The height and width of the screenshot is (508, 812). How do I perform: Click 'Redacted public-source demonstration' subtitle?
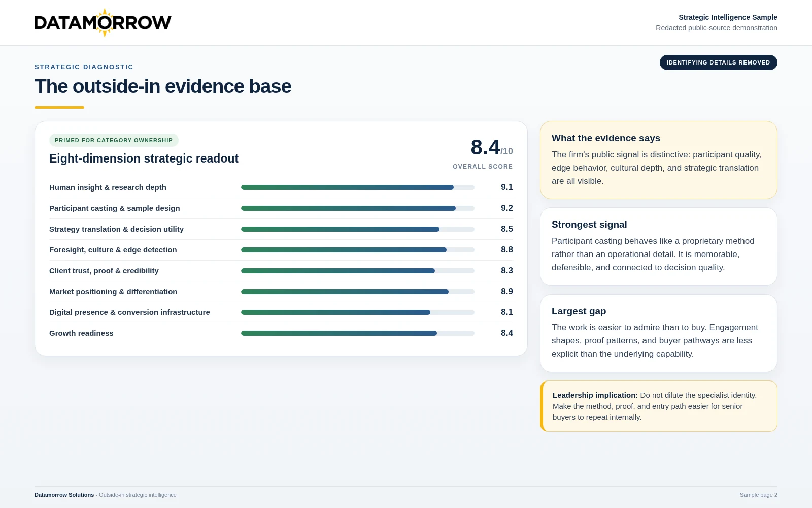(x=717, y=28)
